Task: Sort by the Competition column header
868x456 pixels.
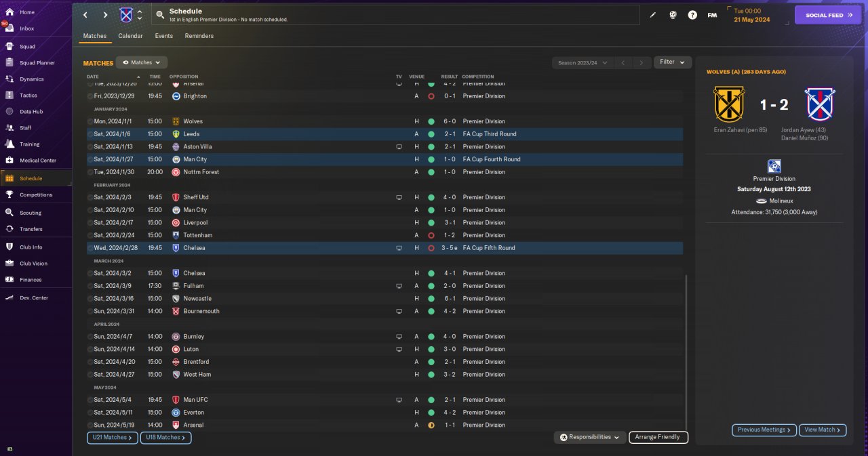Action: click(478, 77)
